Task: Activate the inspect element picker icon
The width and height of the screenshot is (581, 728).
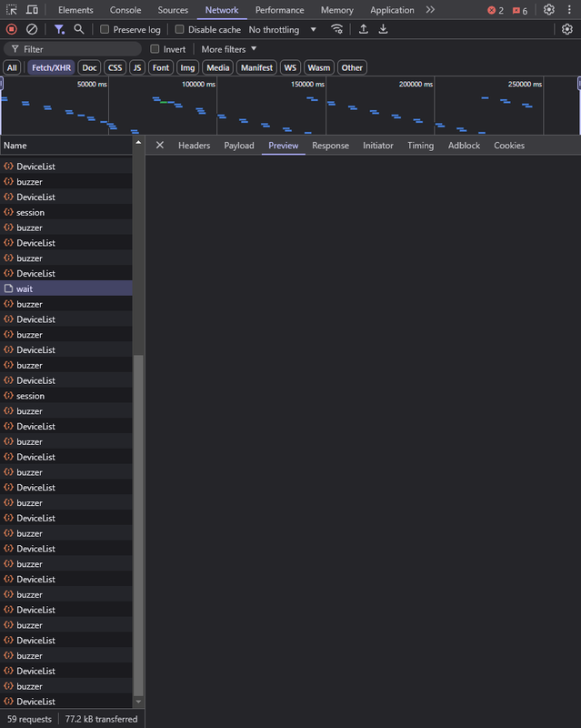Action: tap(12, 10)
